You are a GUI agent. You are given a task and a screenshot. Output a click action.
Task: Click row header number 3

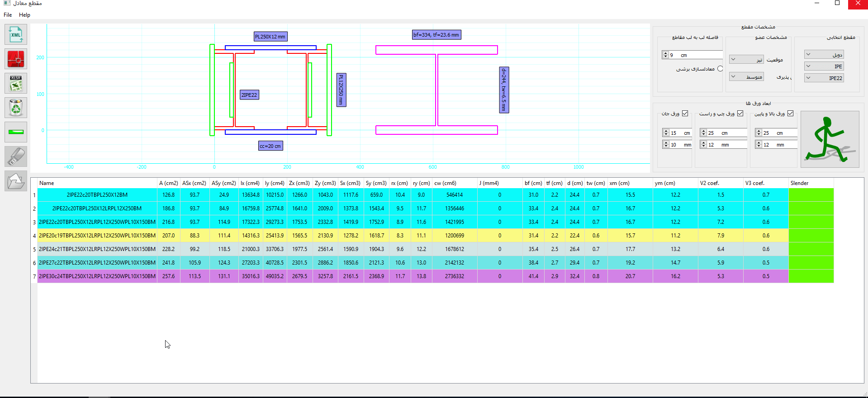coord(34,222)
